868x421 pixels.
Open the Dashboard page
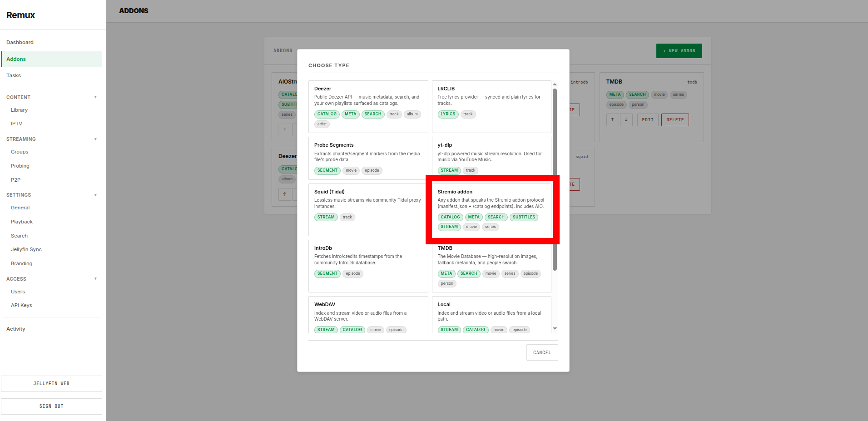click(x=20, y=42)
